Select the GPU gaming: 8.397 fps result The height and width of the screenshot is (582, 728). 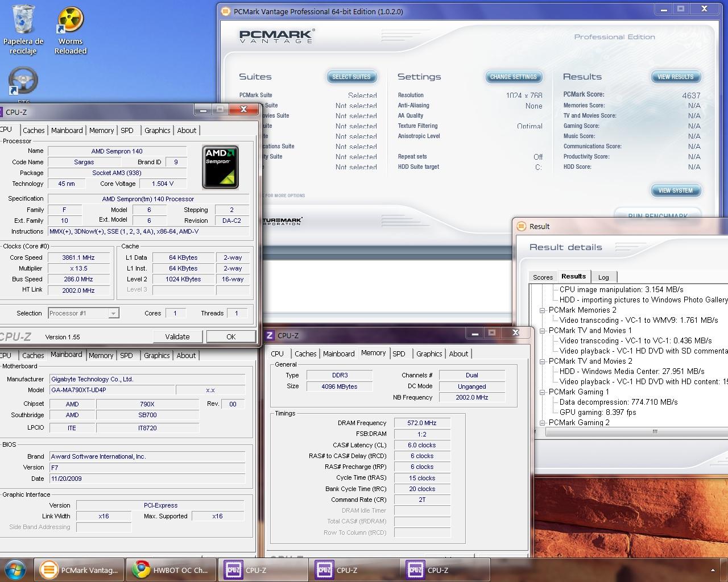(598, 412)
